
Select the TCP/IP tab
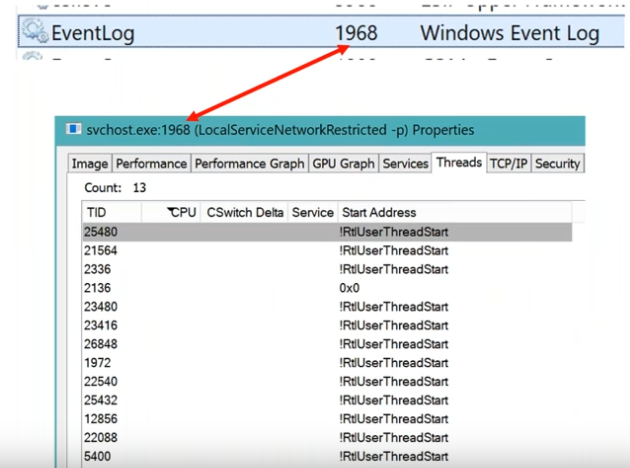pos(509,163)
